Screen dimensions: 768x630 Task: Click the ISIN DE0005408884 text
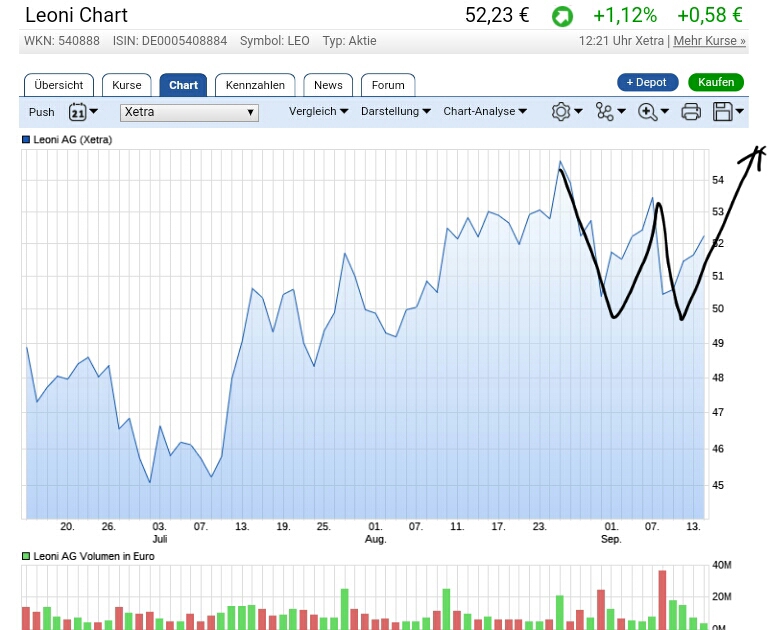tap(170, 41)
